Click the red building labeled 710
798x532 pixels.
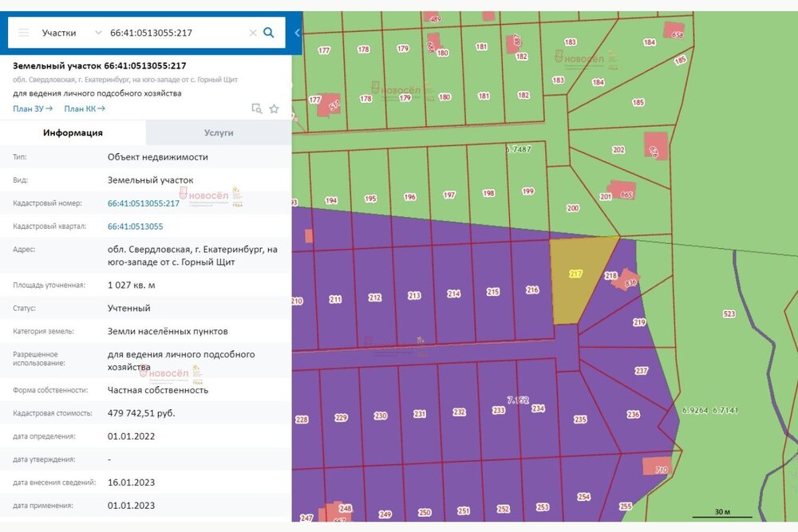click(x=658, y=468)
